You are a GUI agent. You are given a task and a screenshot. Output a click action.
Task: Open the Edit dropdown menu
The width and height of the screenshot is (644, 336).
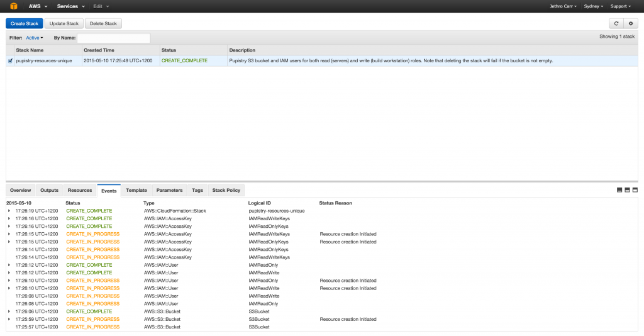pyautogui.click(x=101, y=6)
